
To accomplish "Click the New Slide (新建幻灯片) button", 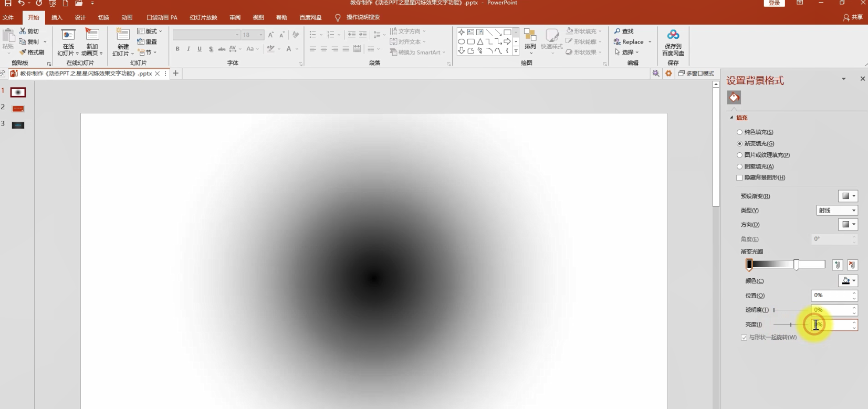I will pos(123,42).
